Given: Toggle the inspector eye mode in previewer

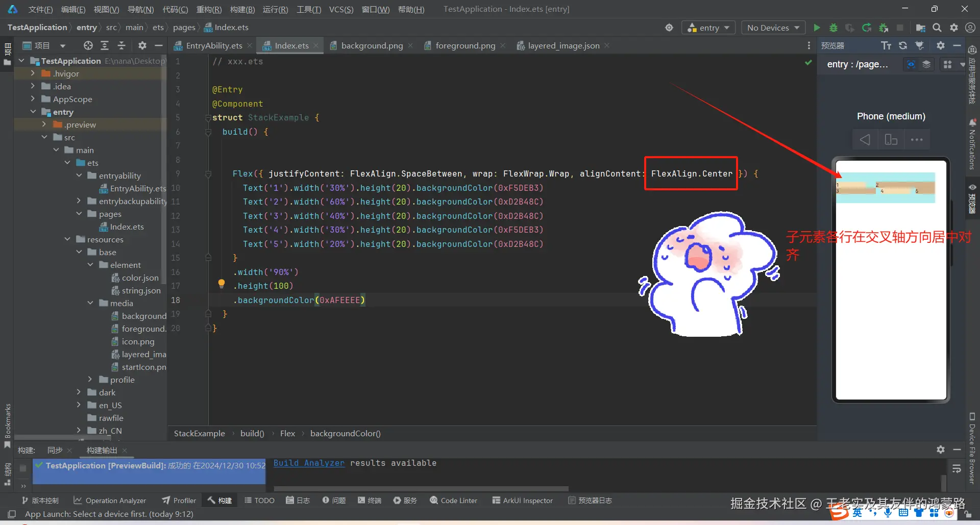Looking at the screenshot, I should [911, 64].
